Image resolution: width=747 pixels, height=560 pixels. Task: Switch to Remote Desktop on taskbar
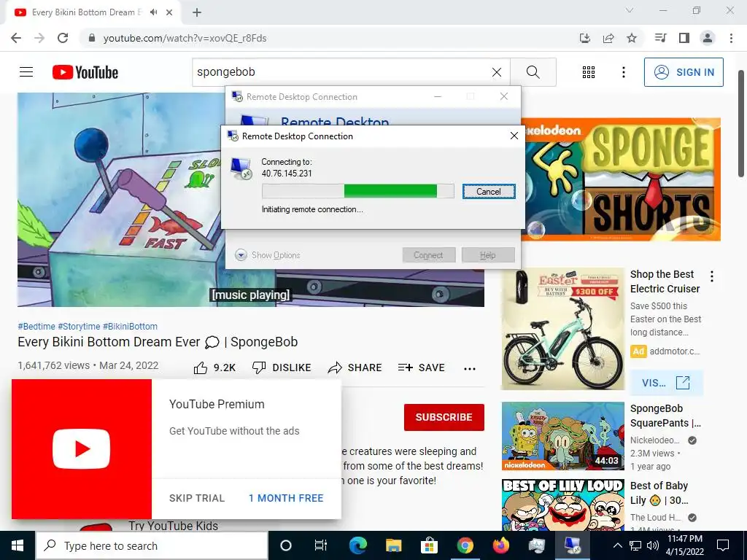coord(572,545)
